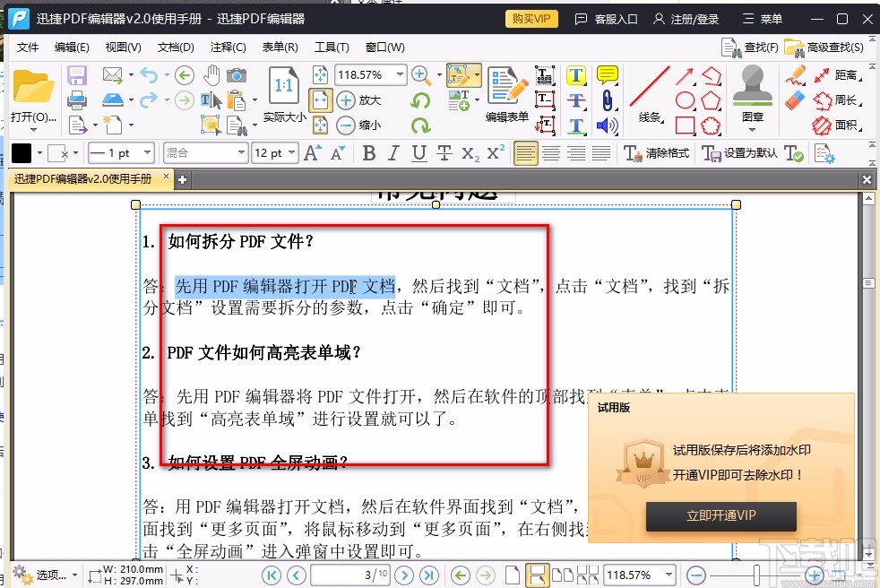Toggle underline formatting
The image size is (880, 588).
coord(418,153)
